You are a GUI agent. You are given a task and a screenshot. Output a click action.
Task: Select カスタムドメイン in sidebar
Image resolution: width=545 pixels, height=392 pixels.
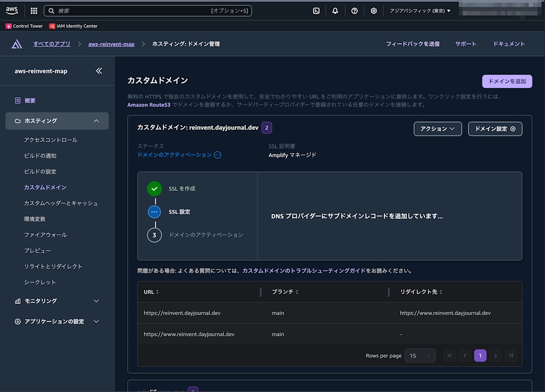coord(45,187)
